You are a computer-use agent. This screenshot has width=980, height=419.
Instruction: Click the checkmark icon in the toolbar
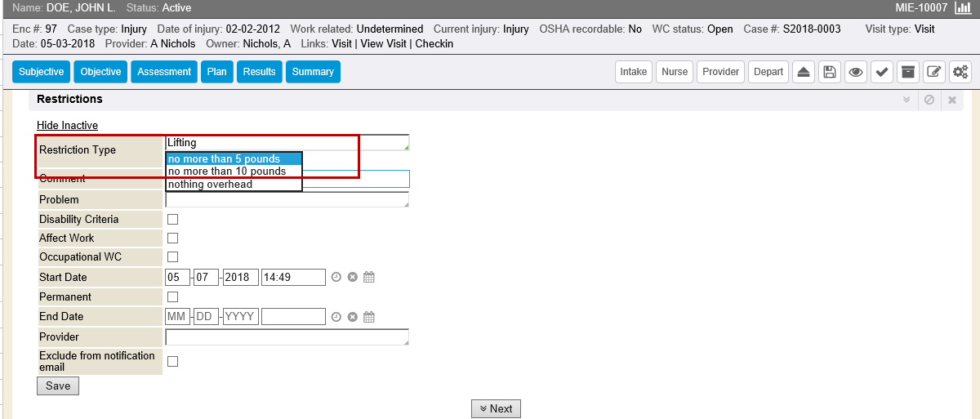(881, 72)
